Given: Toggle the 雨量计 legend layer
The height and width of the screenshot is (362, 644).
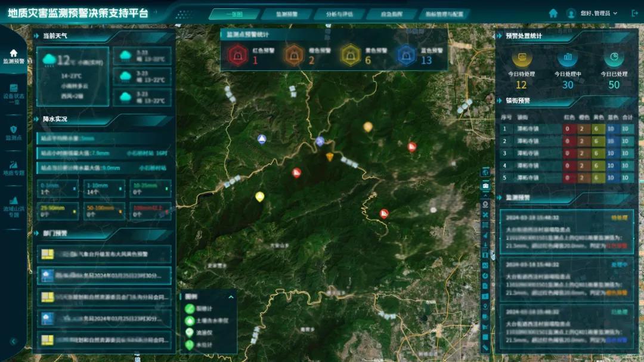Looking at the screenshot, I should [190, 308].
